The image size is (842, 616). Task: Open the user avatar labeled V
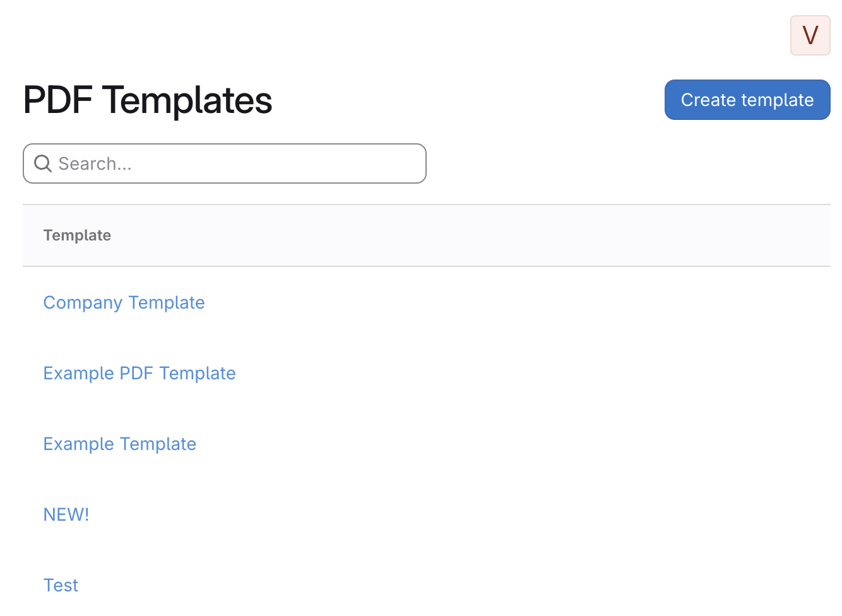coord(810,35)
